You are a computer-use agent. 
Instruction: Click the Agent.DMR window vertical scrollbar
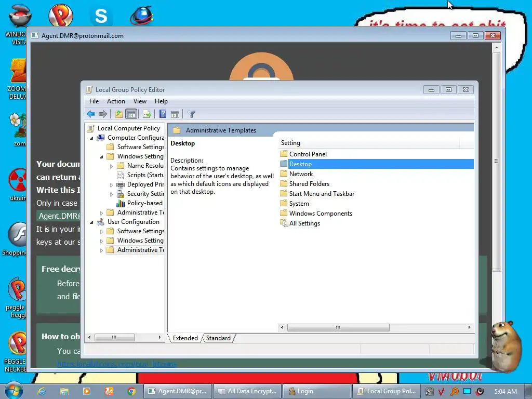coord(496,161)
